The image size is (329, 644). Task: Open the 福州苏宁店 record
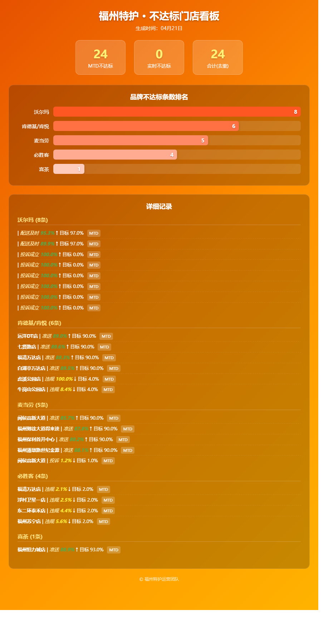coord(159,522)
